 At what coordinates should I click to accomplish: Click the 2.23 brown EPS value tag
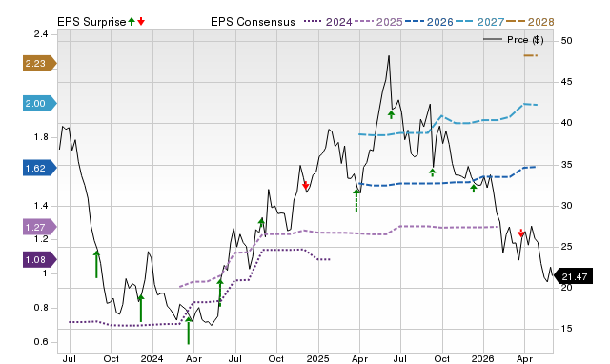click(40, 64)
